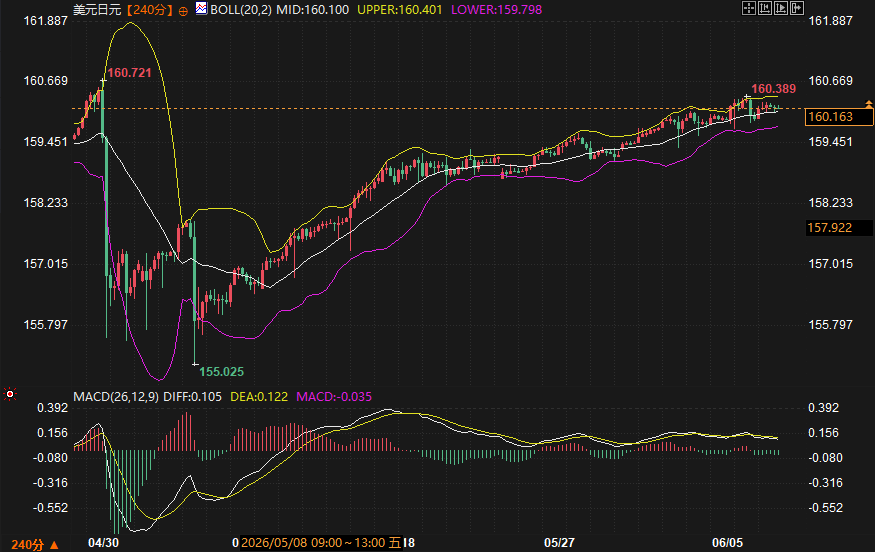This screenshot has height=552, width=875.
Task: Click the step-backward chart range icon
Action: (765, 8)
